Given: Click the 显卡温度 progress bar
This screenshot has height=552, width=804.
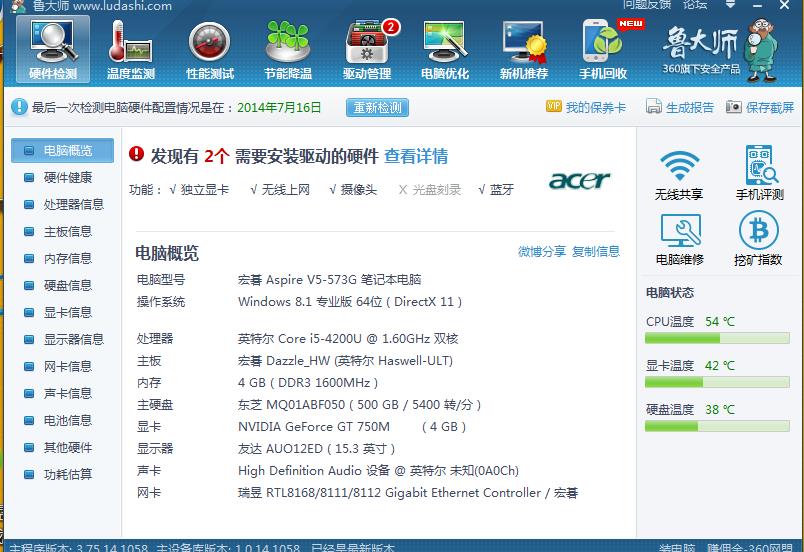Looking at the screenshot, I should (717, 382).
